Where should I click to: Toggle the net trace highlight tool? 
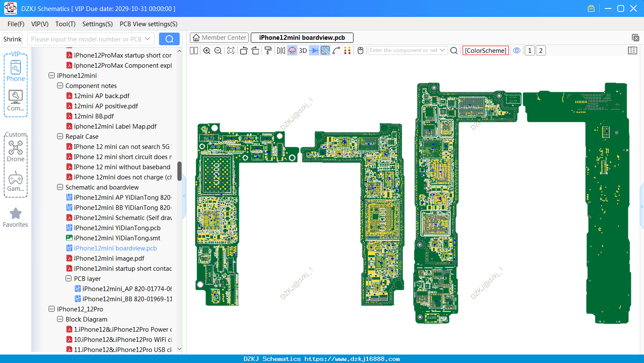coord(325,50)
